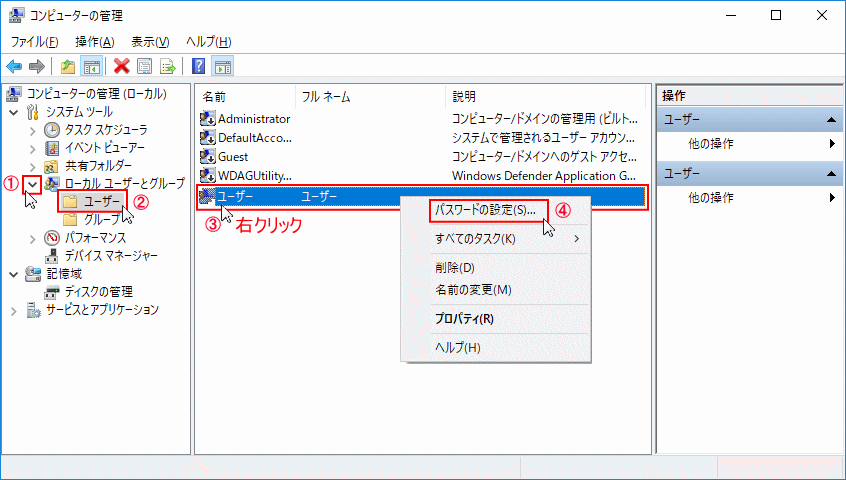Click the blue Help question mark icon
The width and height of the screenshot is (846, 480).
199,66
